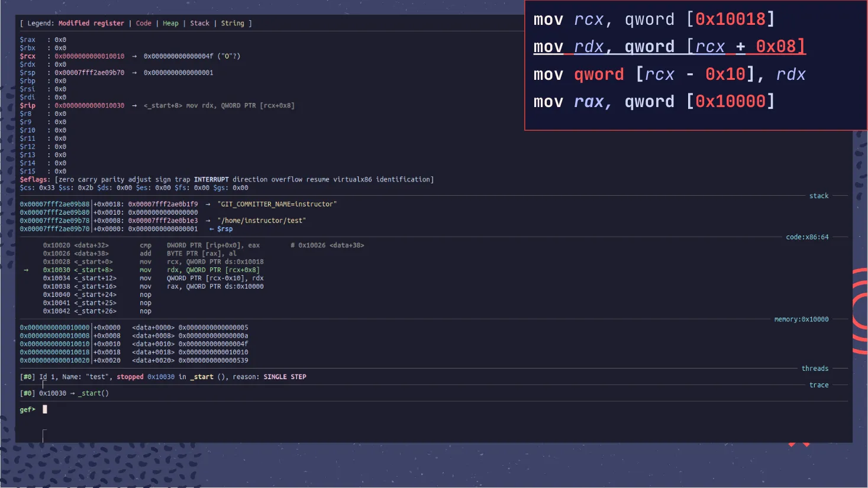Select the Modified register legend entry
This screenshot has height=488, width=868.
click(91, 23)
